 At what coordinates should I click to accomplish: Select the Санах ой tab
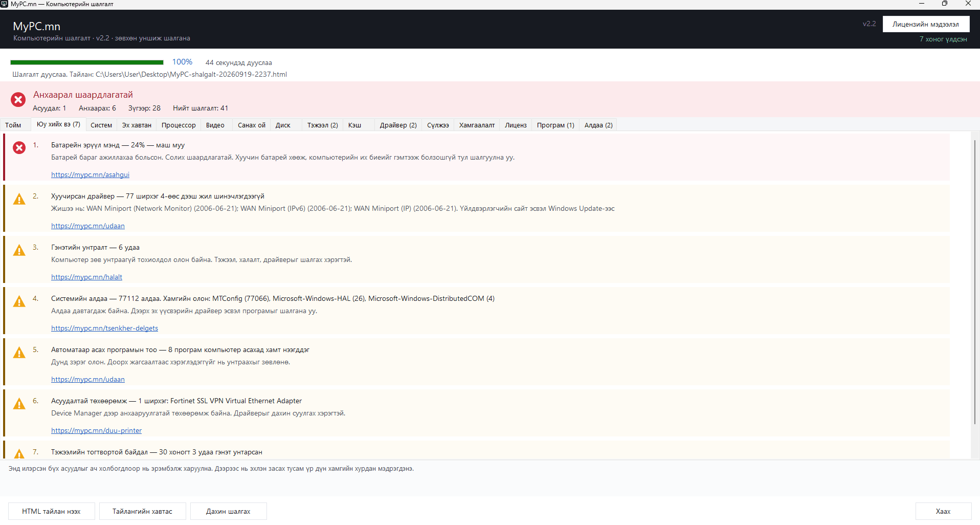pyautogui.click(x=252, y=125)
